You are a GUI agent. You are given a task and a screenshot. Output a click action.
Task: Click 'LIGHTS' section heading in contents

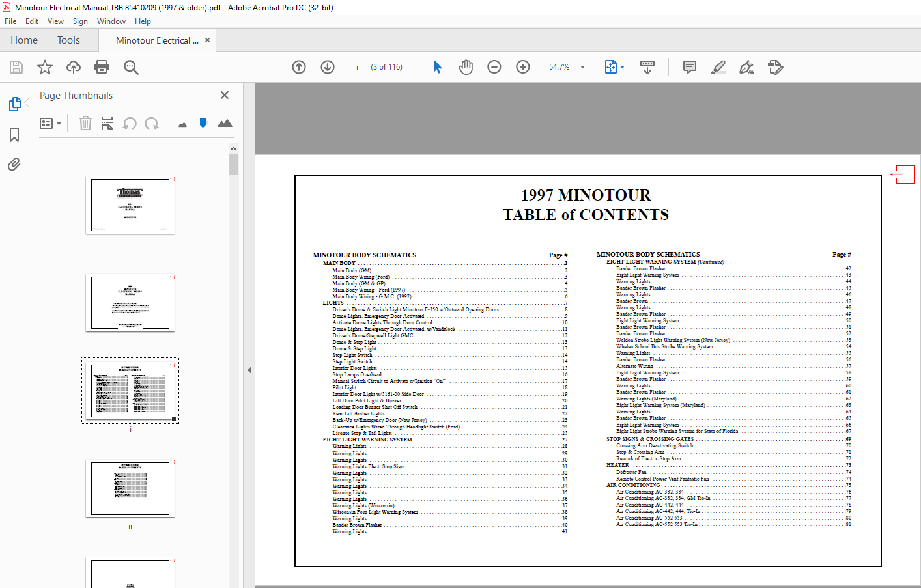point(333,303)
